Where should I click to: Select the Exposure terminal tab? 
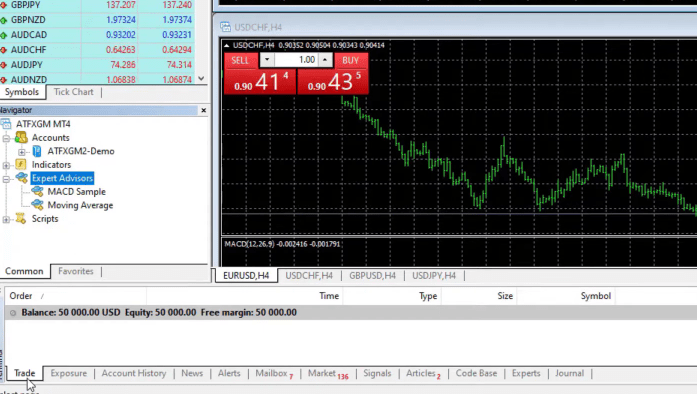pos(69,374)
